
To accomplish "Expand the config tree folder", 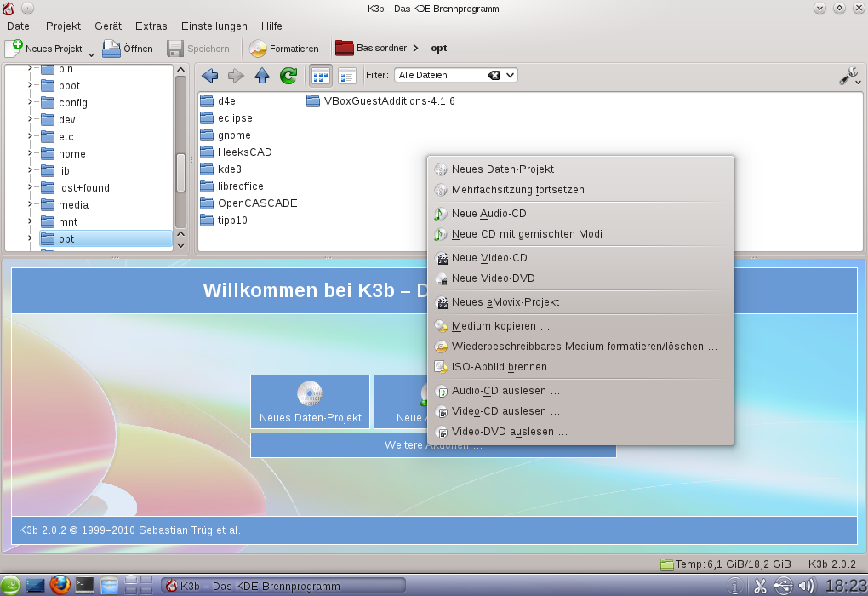I will tap(30, 102).
